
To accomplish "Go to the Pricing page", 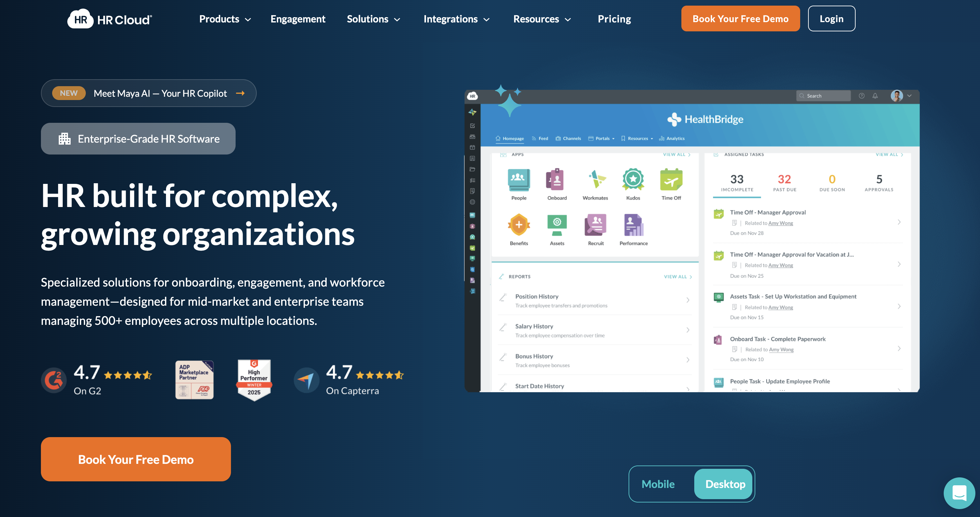I will click(x=614, y=19).
